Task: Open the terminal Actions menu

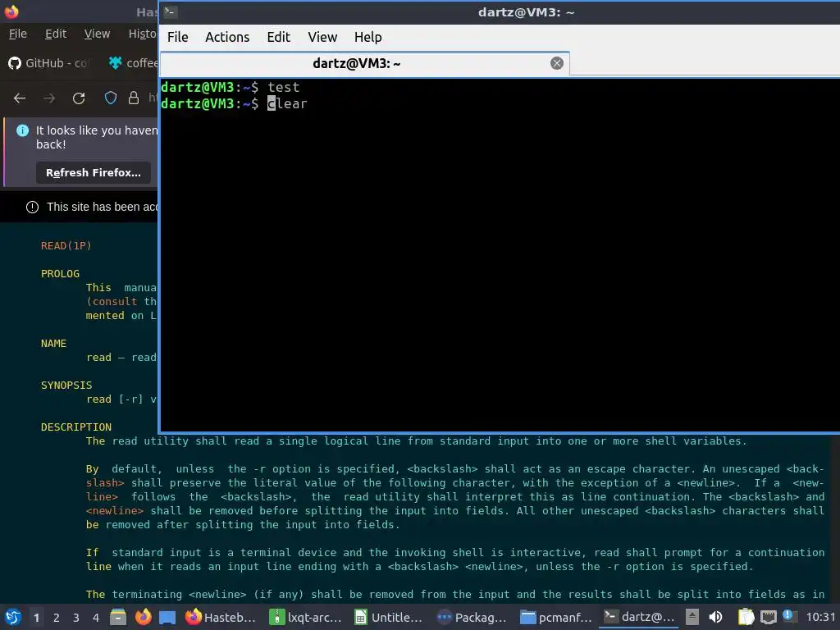Action: [x=227, y=37]
